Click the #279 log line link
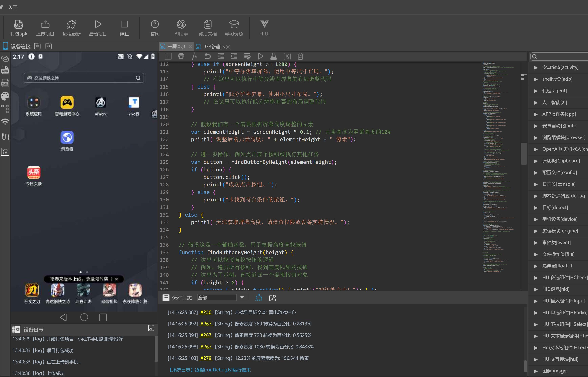Screen dimensions: 588x377 (206, 358)
